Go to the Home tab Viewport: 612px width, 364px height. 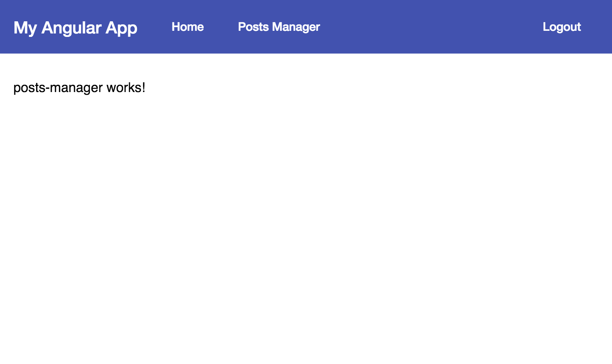point(187,27)
